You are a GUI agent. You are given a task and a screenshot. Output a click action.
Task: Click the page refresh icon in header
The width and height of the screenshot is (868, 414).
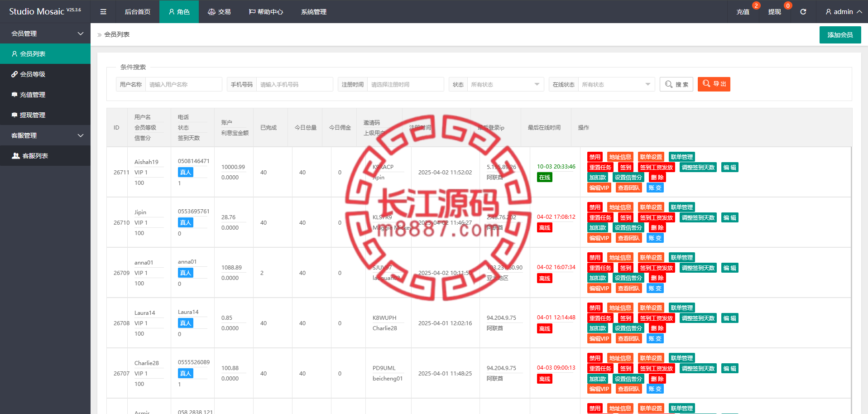[x=803, y=12]
